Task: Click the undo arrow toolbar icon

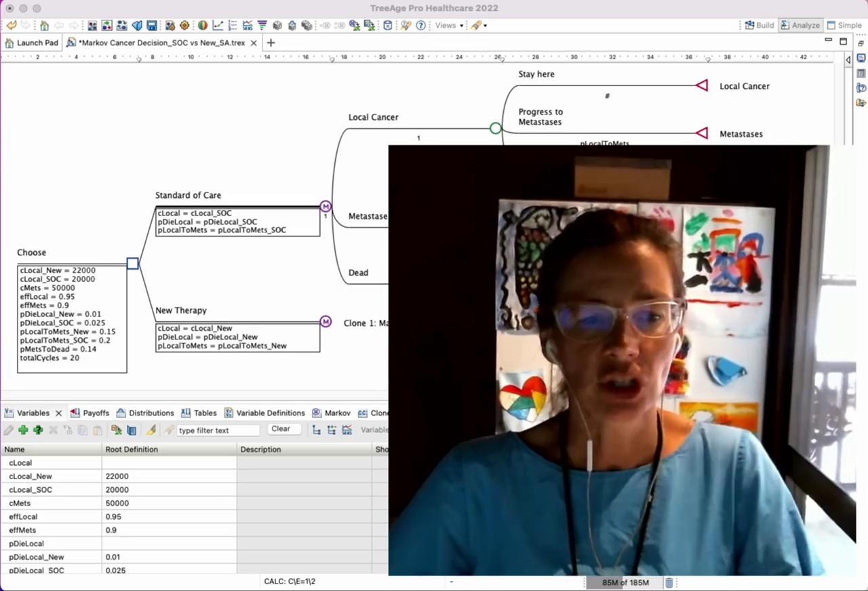Action: point(12,26)
